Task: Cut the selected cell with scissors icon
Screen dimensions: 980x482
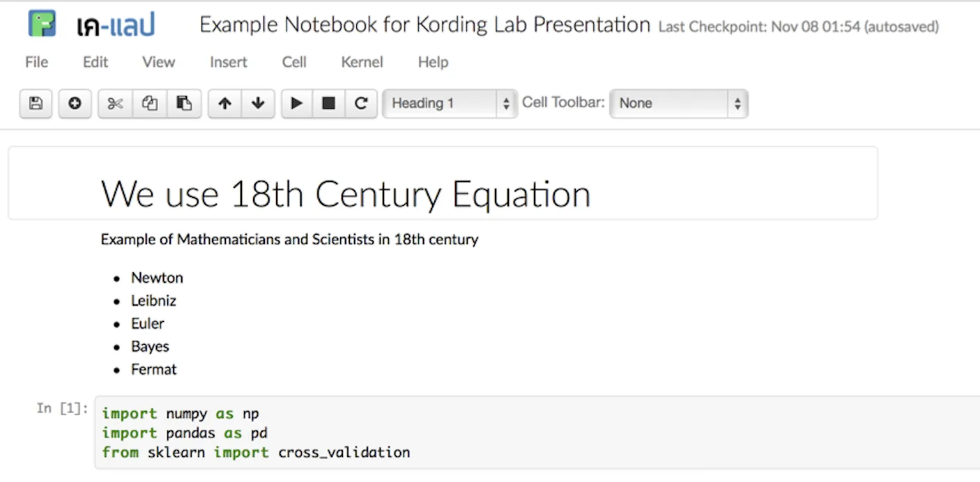Action: coord(115,104)
